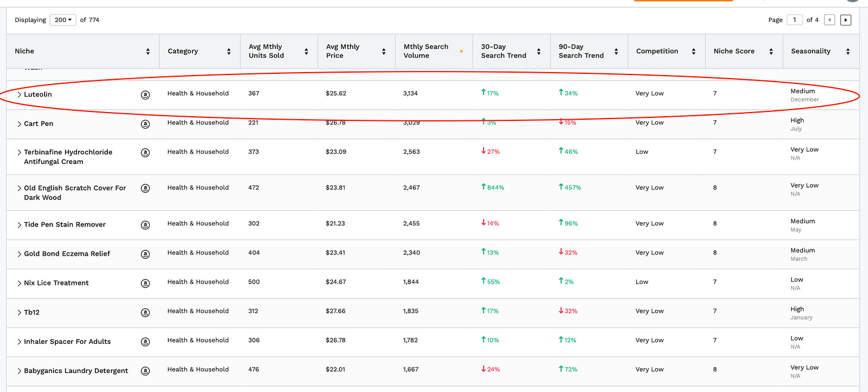Image resolution: width=868 pixels, height=392 pixels.
Task: Open Amazon icon for Nix Lice Treatment
Action: pos(145,284)
